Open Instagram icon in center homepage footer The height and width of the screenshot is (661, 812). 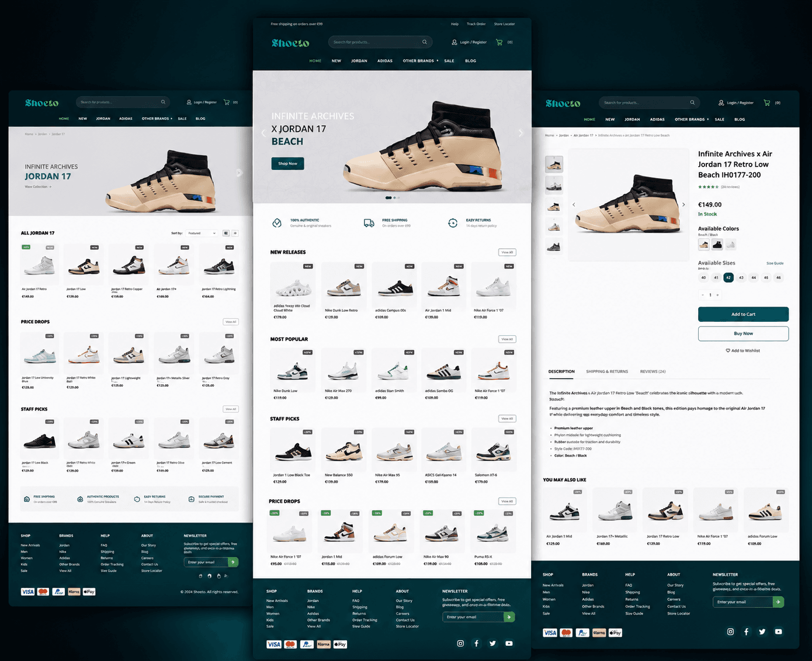(x=460, y=643)
